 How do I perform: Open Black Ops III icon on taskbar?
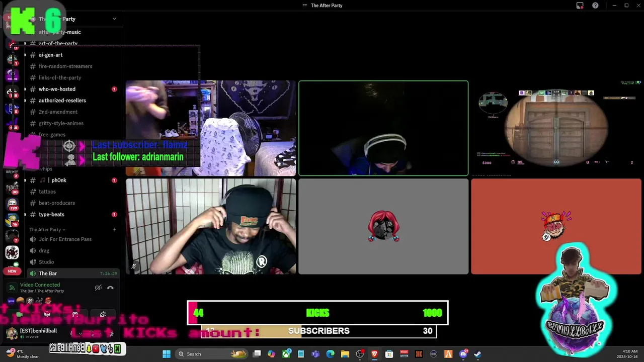(x=419, y=354)
